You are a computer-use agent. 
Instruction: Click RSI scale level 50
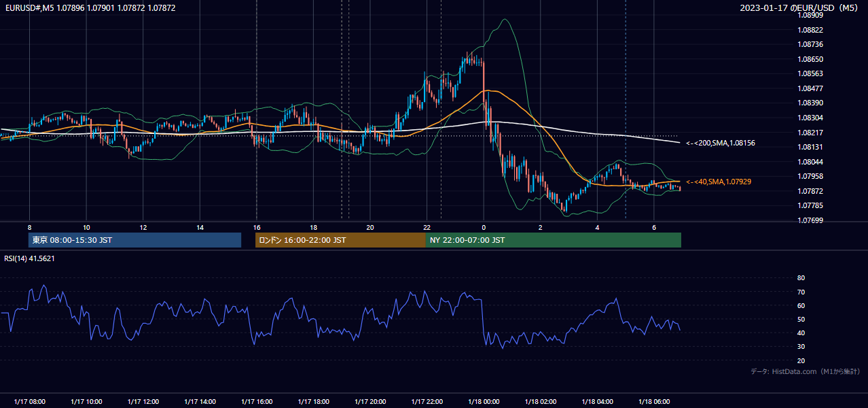(801, 319)
